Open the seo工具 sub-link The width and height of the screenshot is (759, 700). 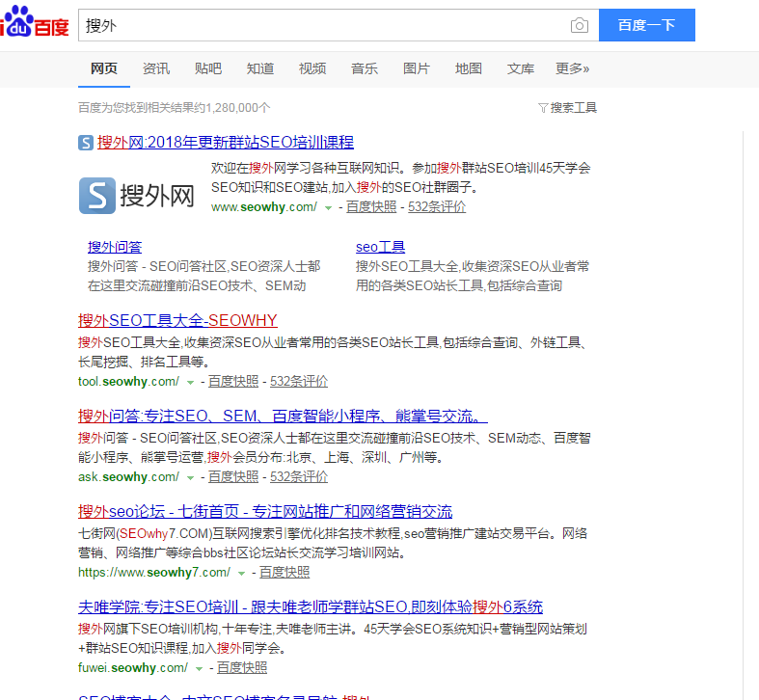click(380, 247)
